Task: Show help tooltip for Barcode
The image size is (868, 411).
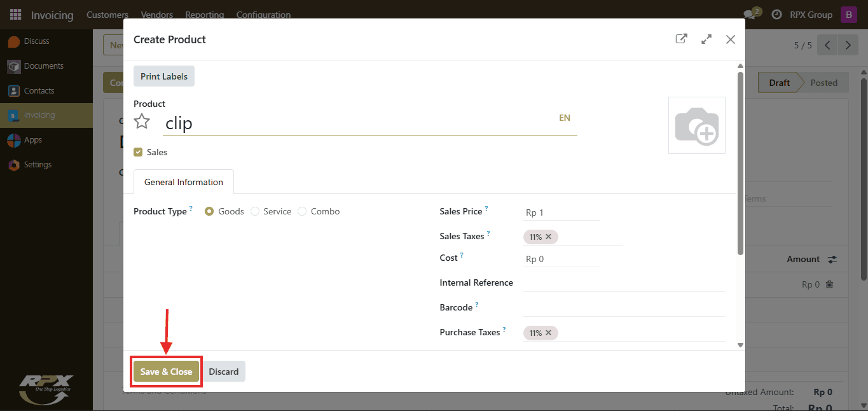Action: (x=476, y=305)
